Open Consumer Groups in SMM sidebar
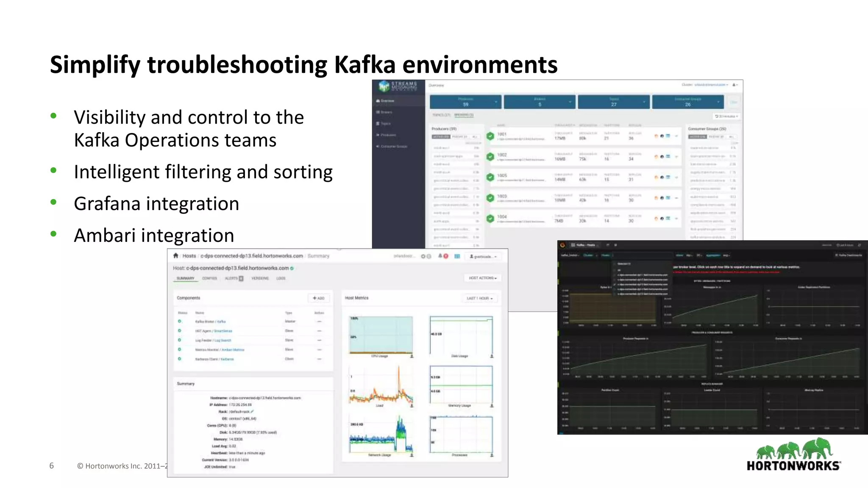Image resolution: width=868 pixels, height=488 pixels. 392,147
